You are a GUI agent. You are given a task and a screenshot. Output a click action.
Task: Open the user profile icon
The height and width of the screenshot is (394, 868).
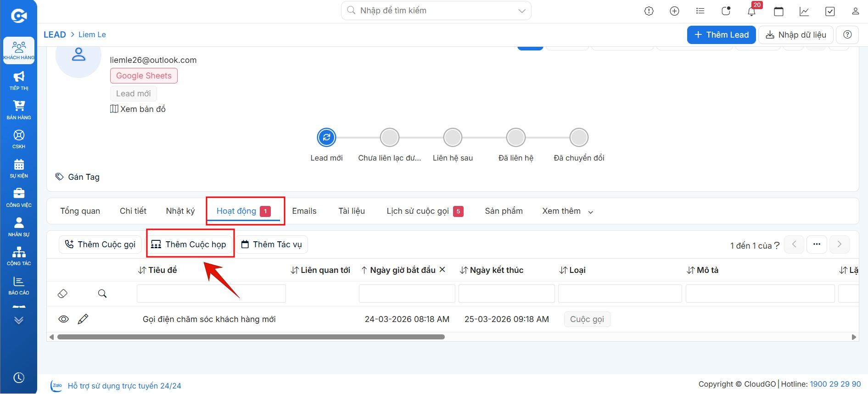(855, 11)
